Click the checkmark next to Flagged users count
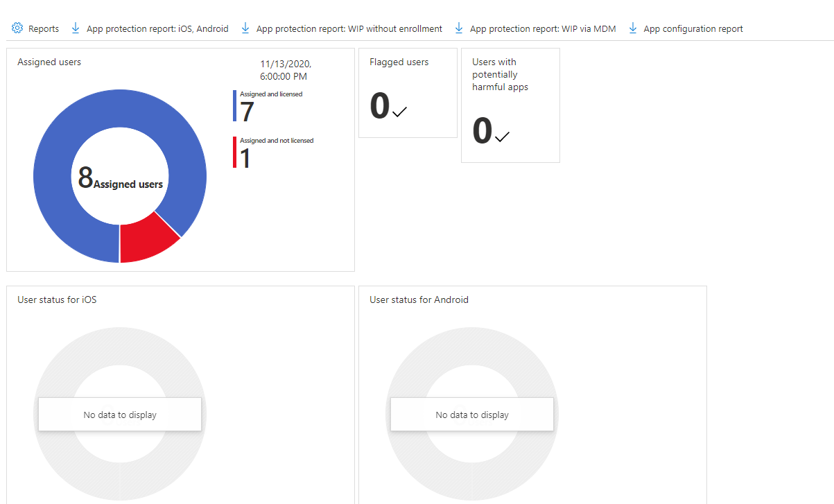 point(399,111)
